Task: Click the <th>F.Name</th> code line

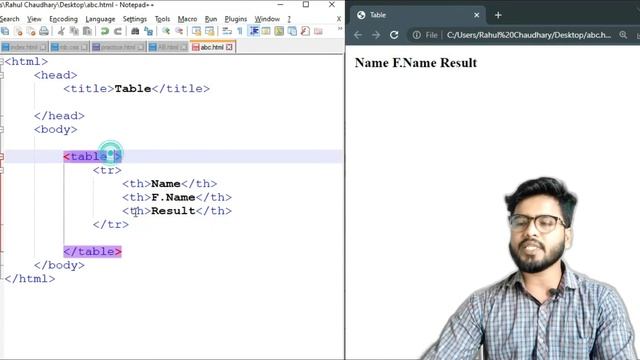Action: tap(177, 197)
